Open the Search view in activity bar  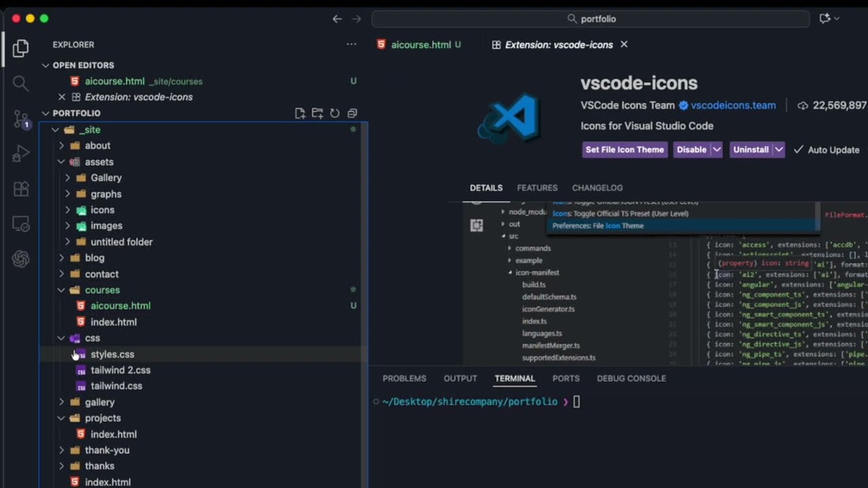point(20,83)
